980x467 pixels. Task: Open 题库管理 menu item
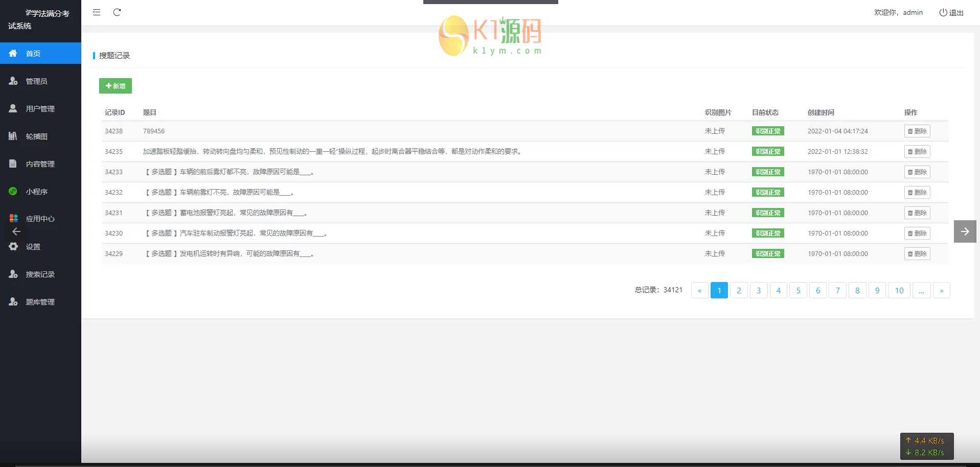tap(40, 301)
